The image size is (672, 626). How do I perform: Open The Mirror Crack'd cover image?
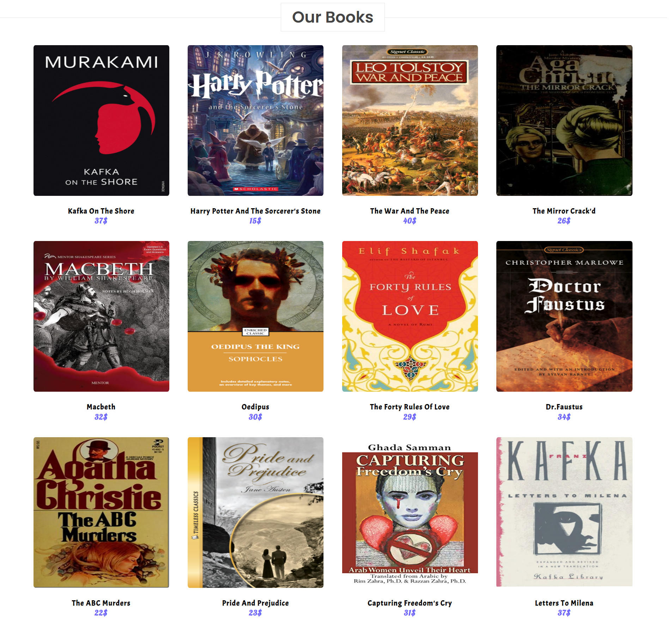point(564,120)
